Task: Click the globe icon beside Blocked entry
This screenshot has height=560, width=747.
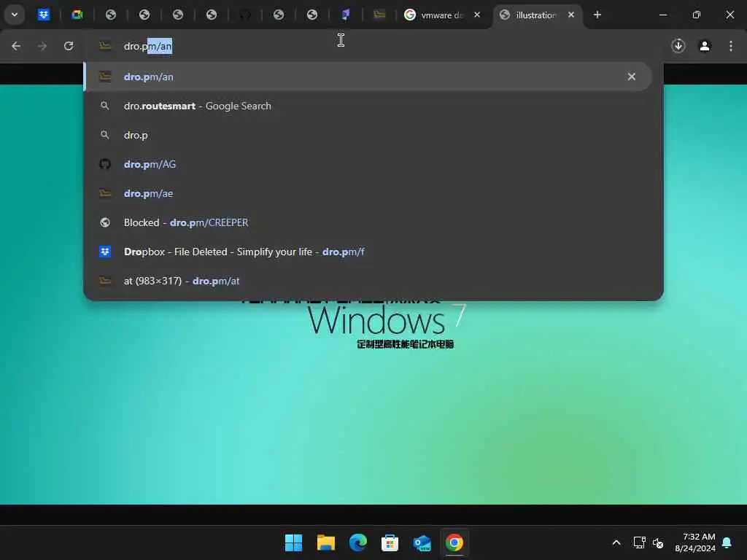Action: 105,222
